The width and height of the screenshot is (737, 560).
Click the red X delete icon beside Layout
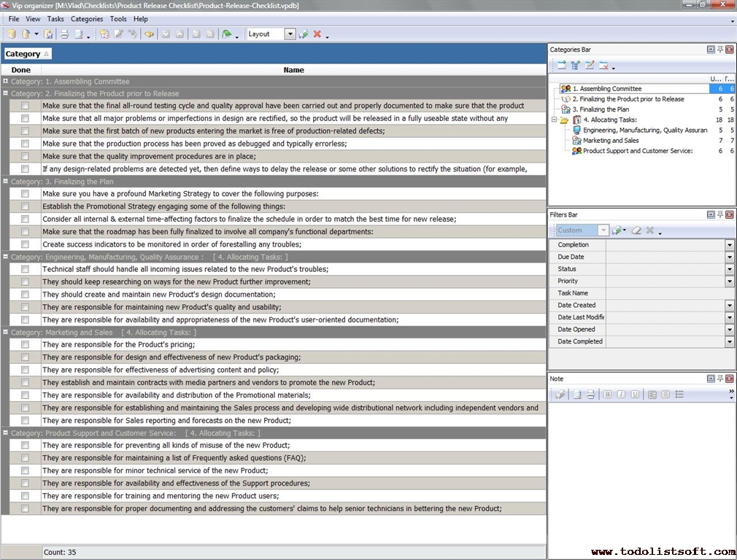(x=317, y=34)
